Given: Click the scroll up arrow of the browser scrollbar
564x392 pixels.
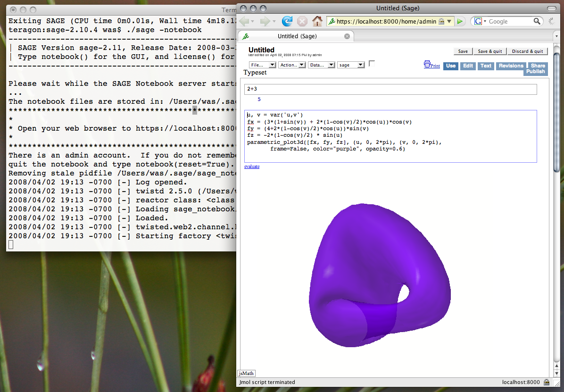Looking at the screenshot, I should point(556,366).
